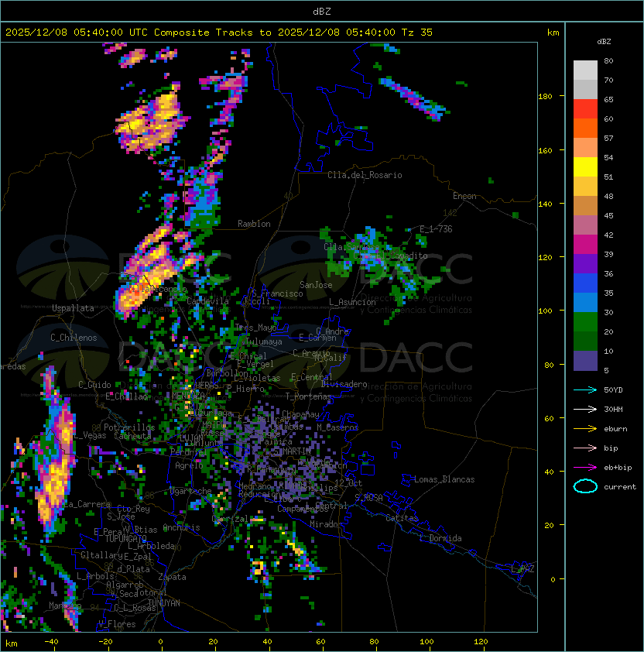Click the 'dBZ' title at top center
This screenshot has height=652, width=644.
point(322,12)
